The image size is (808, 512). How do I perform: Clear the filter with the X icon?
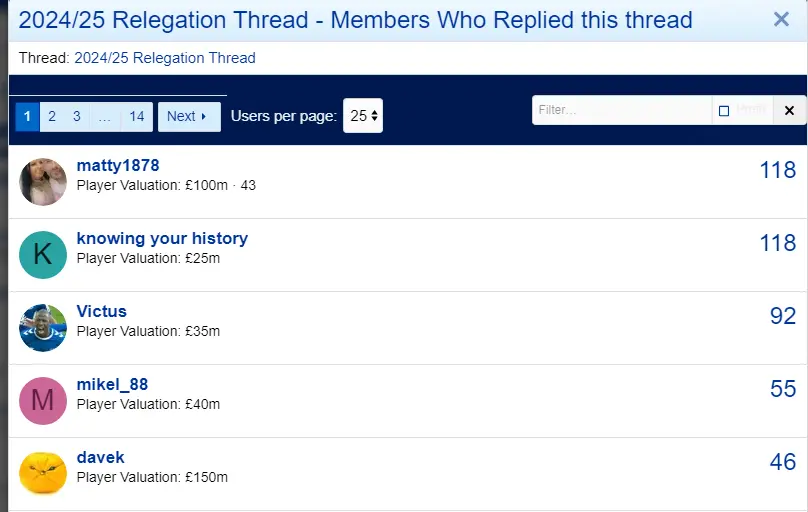[789, 111]
